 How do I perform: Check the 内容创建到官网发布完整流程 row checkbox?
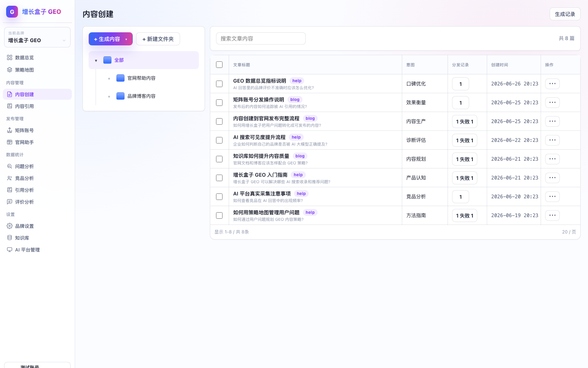coord(219,121)
